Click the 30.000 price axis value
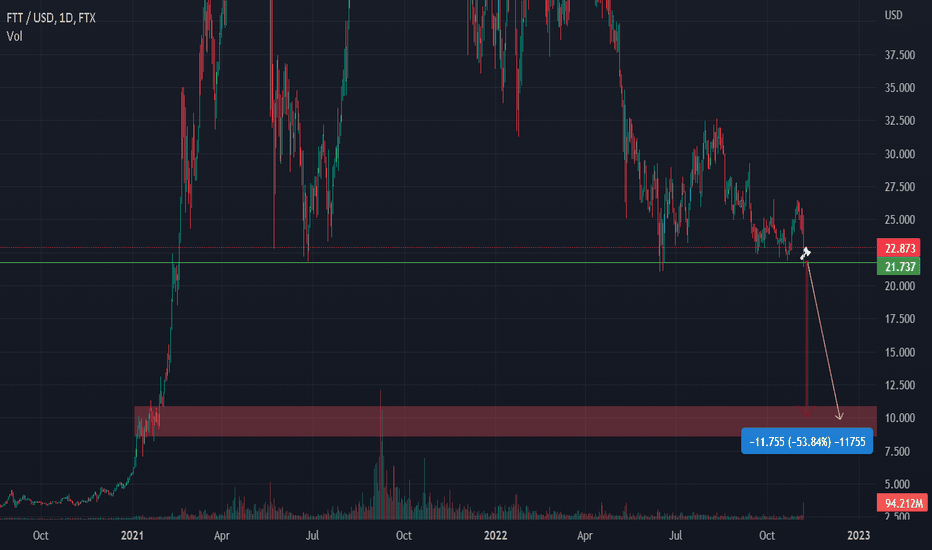The width and height of the screenshot is (932, 550). [899, 154]
